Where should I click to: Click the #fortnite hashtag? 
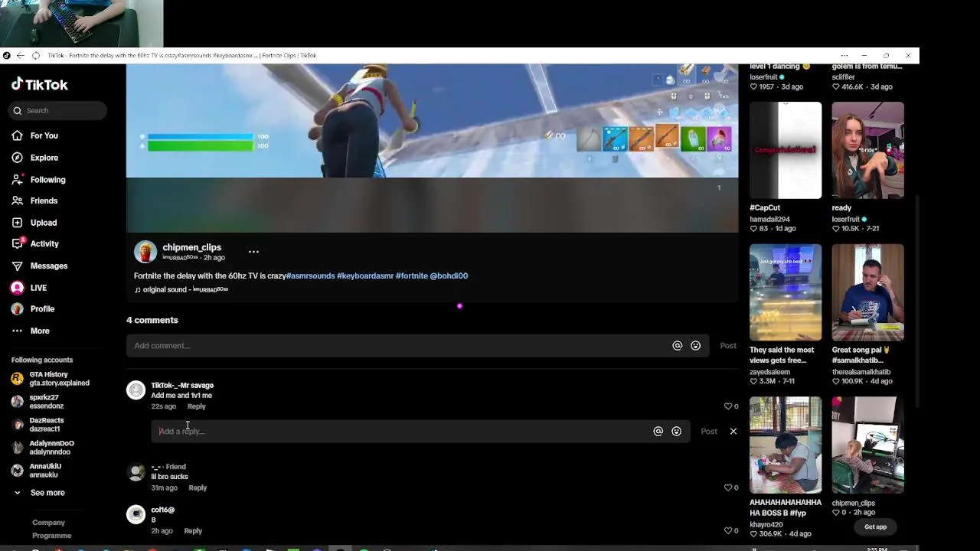pyautogui.click(x=412, y=275)
